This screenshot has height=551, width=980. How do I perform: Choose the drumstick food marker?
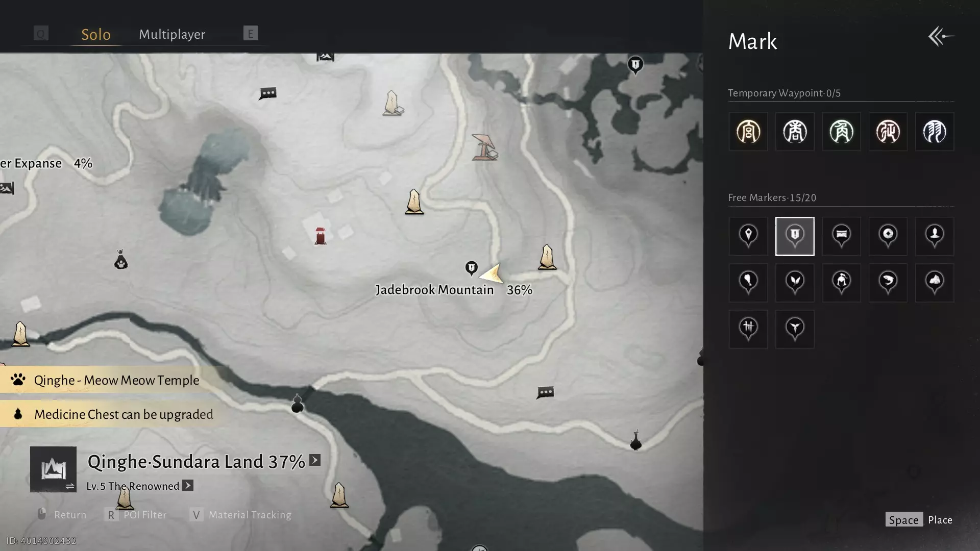point(748,283)
